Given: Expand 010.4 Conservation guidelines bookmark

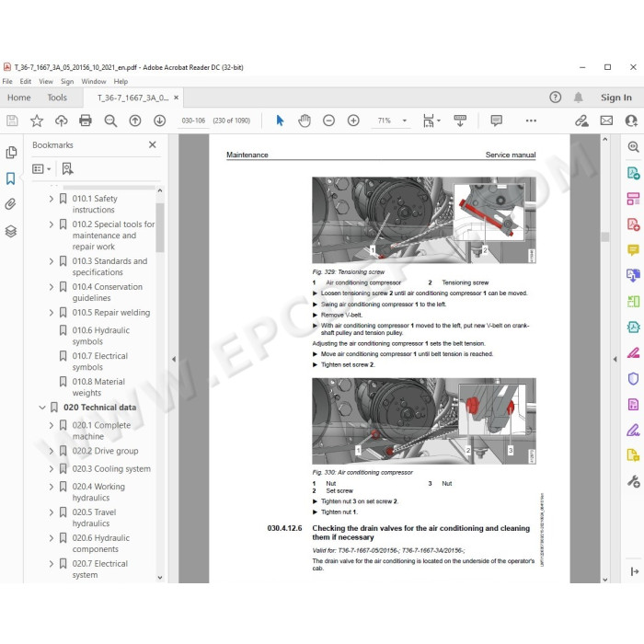Looking at the screenshot, I should click(x=51, y=287).
